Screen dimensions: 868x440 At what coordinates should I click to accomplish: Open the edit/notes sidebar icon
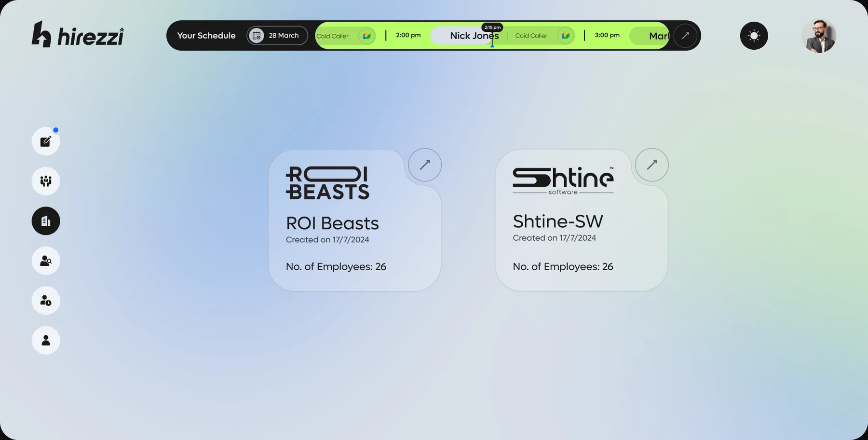pos(46,141)
